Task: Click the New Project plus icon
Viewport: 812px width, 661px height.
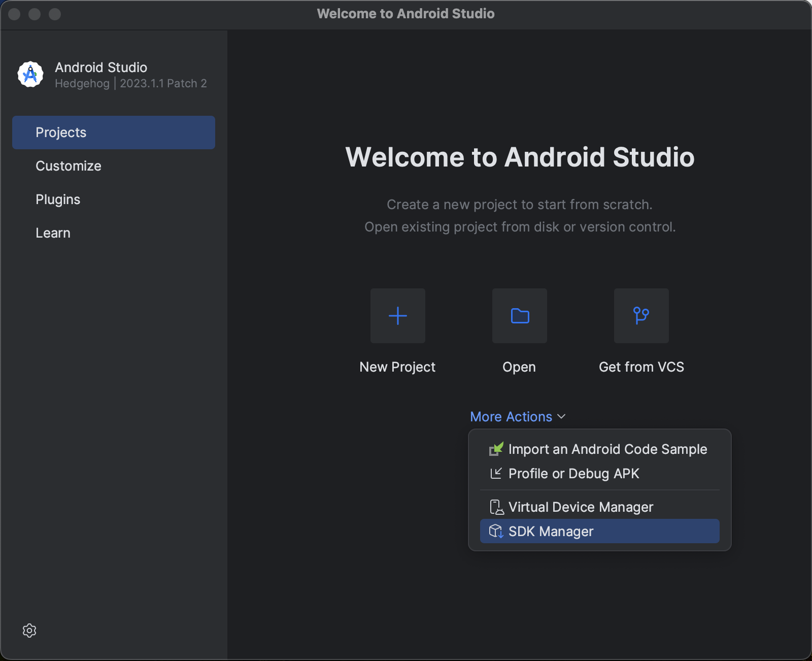Action: (x=398, y=316)
